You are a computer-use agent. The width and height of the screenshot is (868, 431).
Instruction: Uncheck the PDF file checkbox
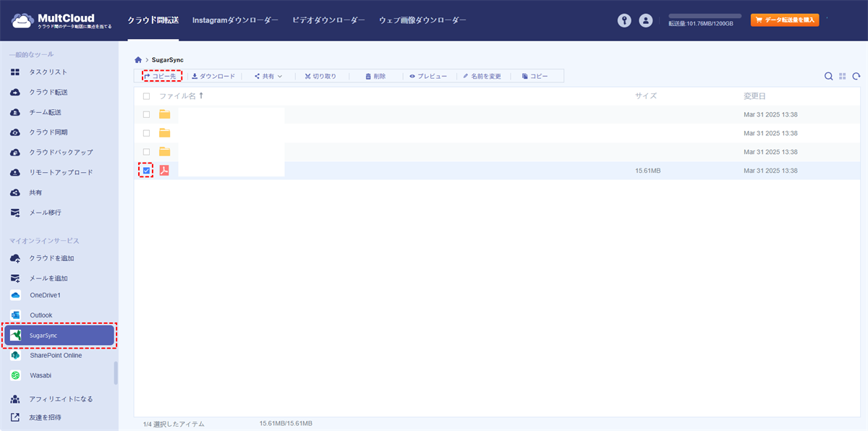click(x=147, y=171)
